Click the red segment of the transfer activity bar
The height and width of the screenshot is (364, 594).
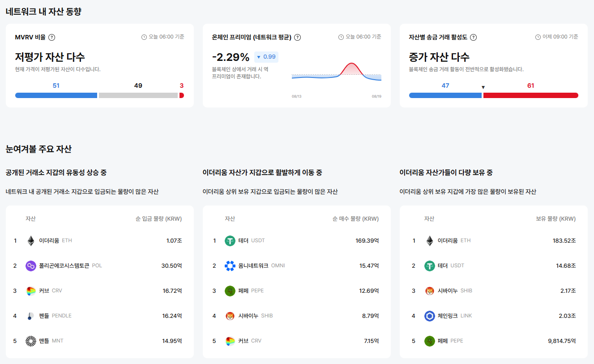tap(531, 95)
